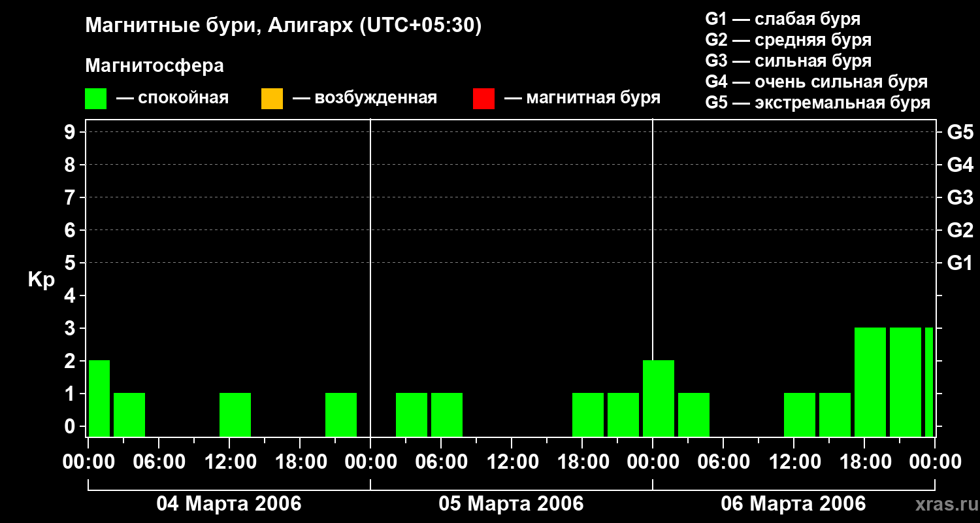Image resolution: width=980 pixels, height=523 pixels.
Task: Select the '04 Марта 2006' date label
Action: (229, 503)
